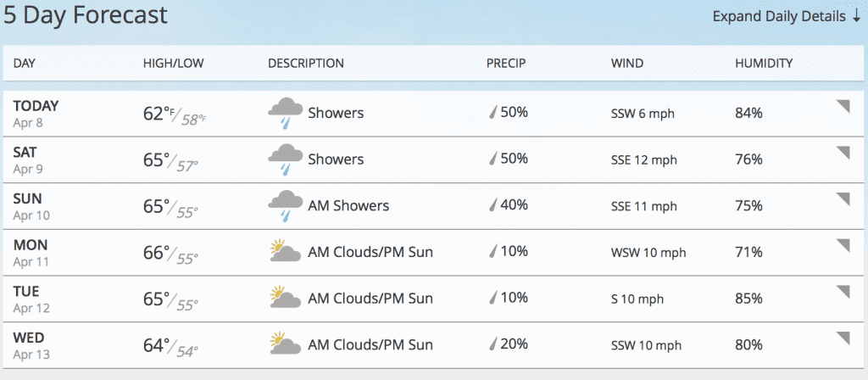Expand Today Apr 8 row details triangle
The height and width of the screenshot is (380, 868).
[843, 106]
